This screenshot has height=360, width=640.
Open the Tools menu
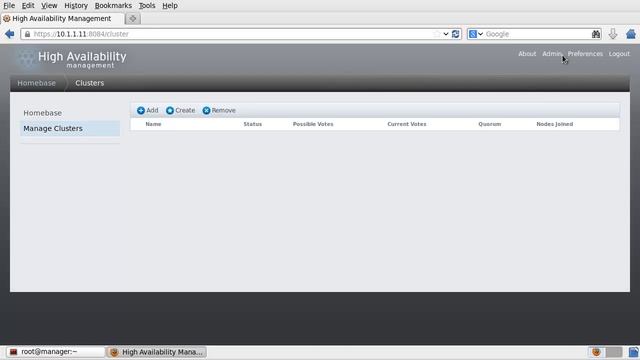(147, 6)
